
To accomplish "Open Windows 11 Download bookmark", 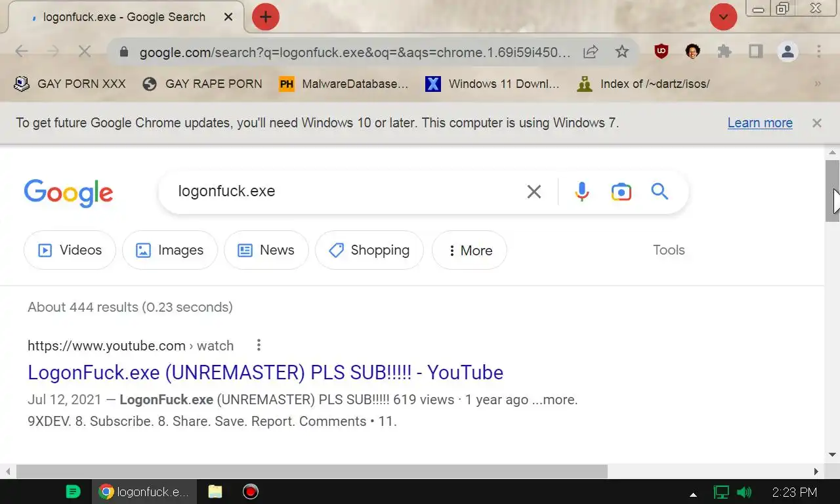I will pos(492,84).
